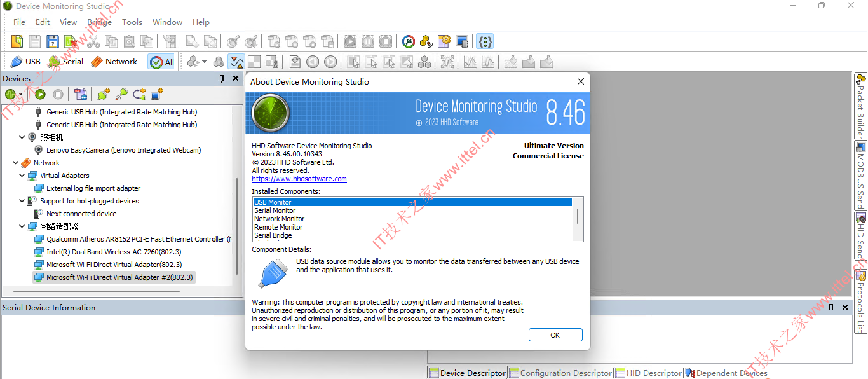Click the grey stop icon in Devices panel

point(58,94)
